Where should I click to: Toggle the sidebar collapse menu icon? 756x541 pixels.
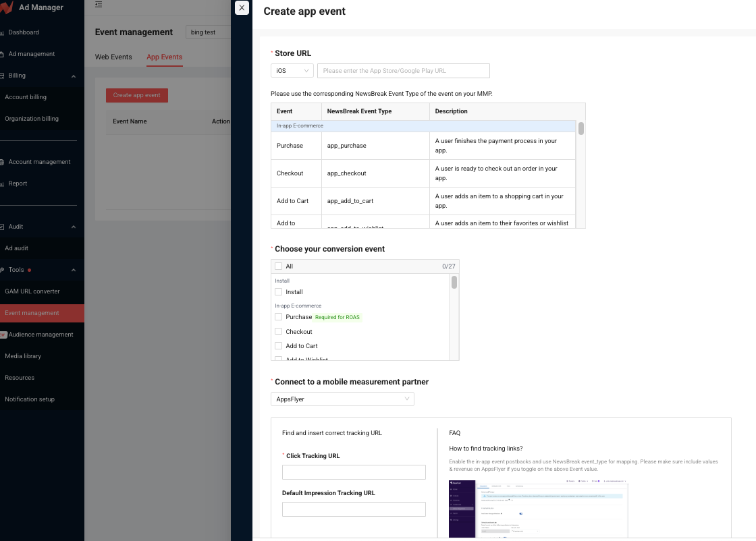pos(99,5)
